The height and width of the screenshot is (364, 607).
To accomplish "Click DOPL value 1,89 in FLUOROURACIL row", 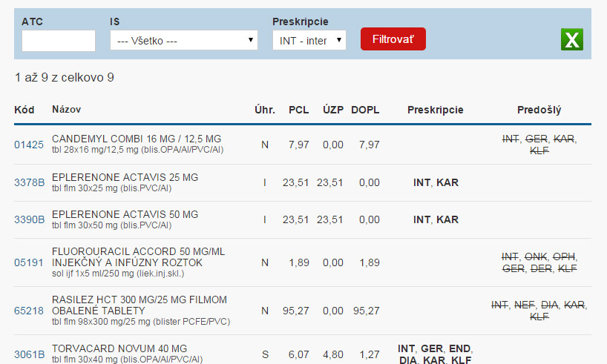I will coord(370,262).
